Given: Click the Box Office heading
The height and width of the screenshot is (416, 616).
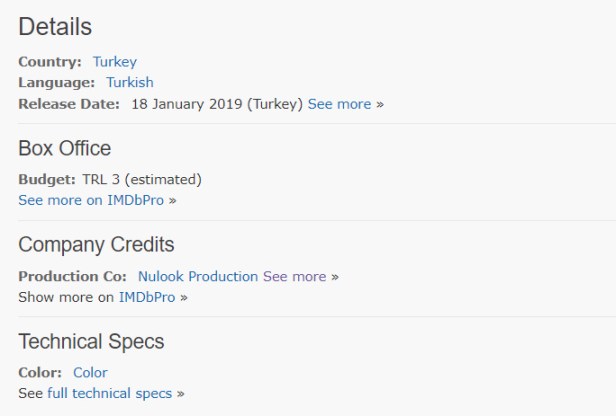Looking at the screenshot, I should click(x=65, y=149).
